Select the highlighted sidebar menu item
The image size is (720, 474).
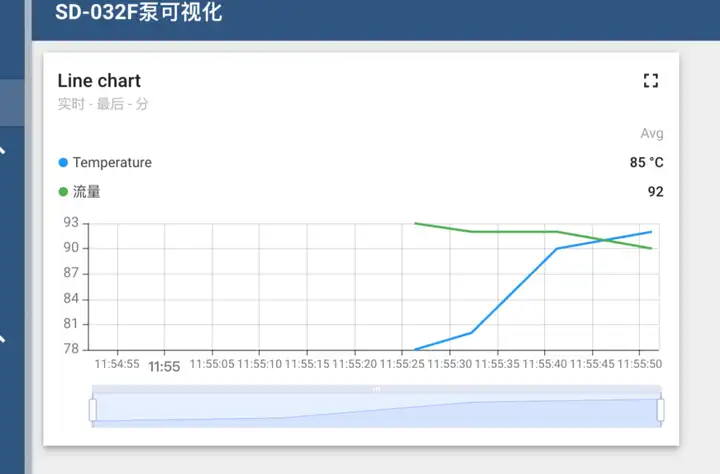(x=12, y=103)
